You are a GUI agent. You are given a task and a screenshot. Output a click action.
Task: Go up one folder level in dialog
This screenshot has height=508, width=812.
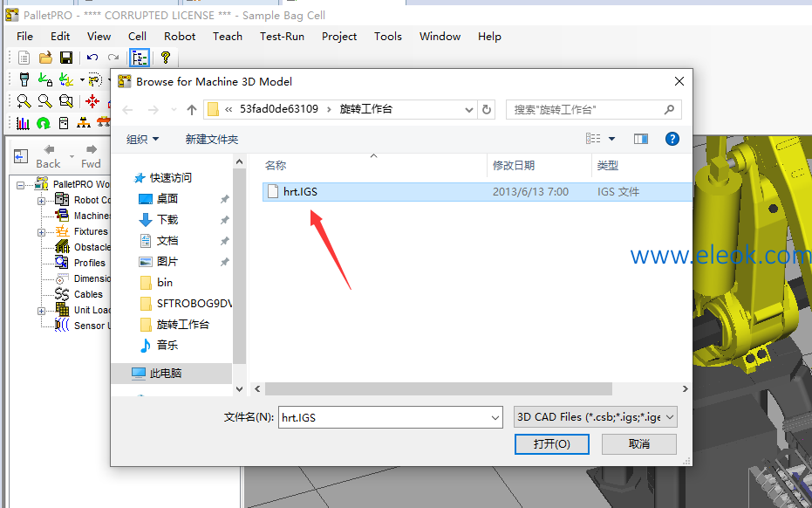tap(192, 109)
